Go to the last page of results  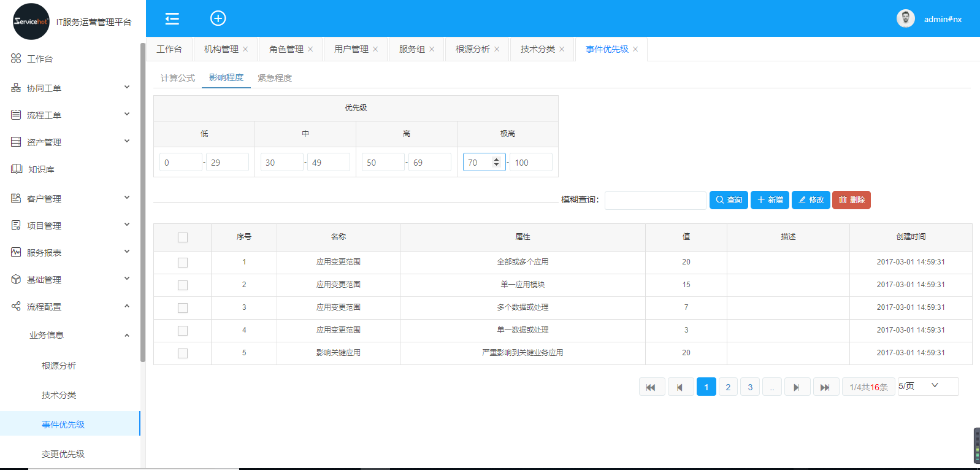click(825, 387)
